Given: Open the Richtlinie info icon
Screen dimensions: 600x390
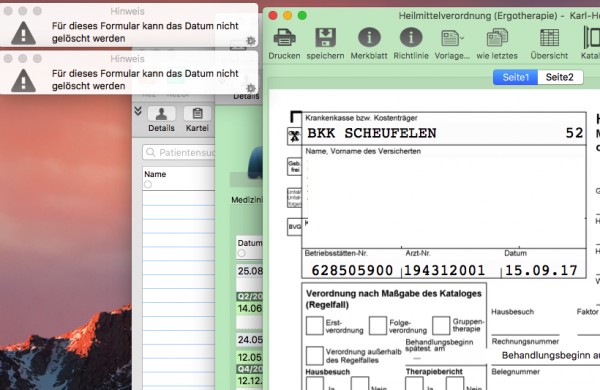Looking at the screenshot, I should 411,38.
